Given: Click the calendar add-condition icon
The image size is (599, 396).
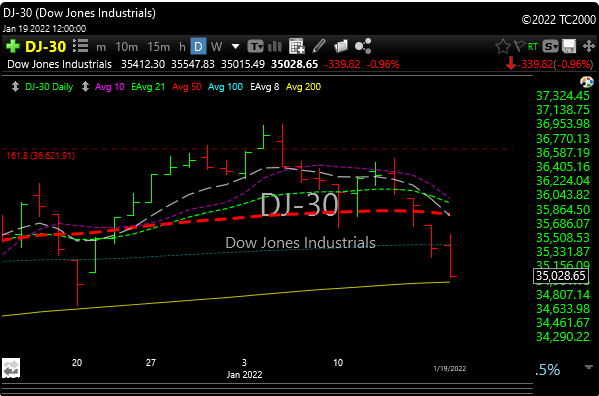Looking at the screenshot, I should point(297,46).
